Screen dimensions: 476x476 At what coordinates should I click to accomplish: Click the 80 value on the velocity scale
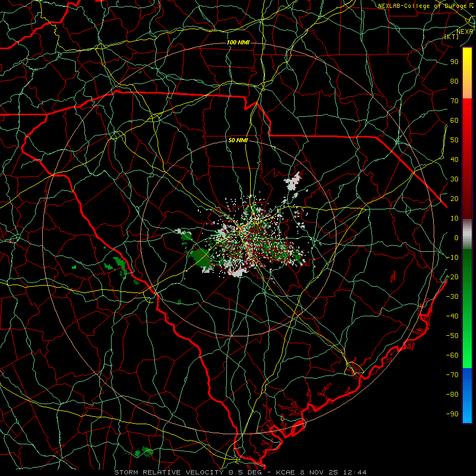pyautogui.click(x=454, y=81)
